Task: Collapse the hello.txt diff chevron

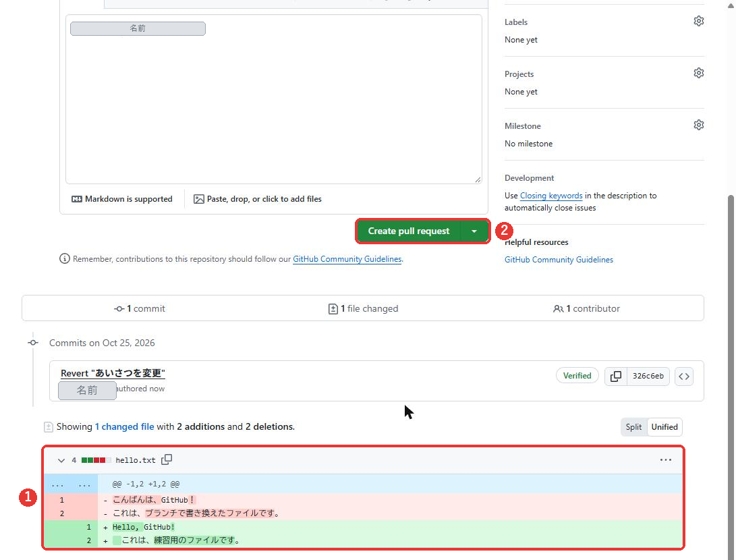Action: click(x=61, y=460)
